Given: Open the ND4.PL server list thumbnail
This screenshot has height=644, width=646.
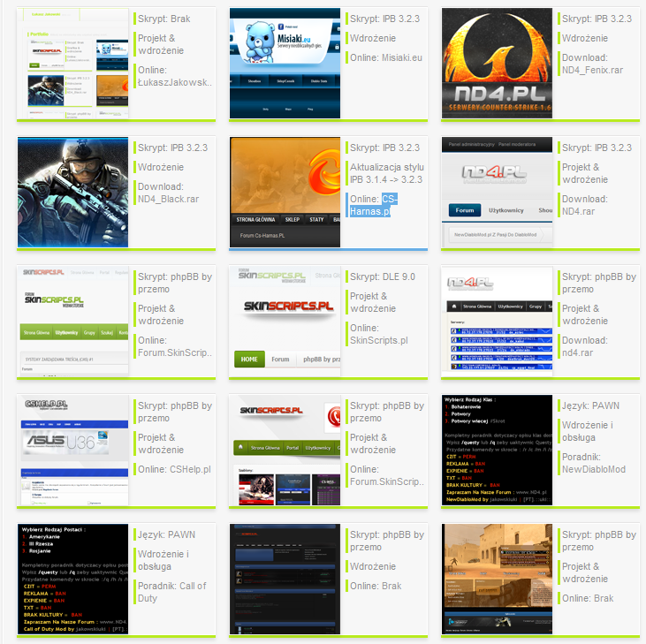Looking at the screenshot, I should click(497, 322).
